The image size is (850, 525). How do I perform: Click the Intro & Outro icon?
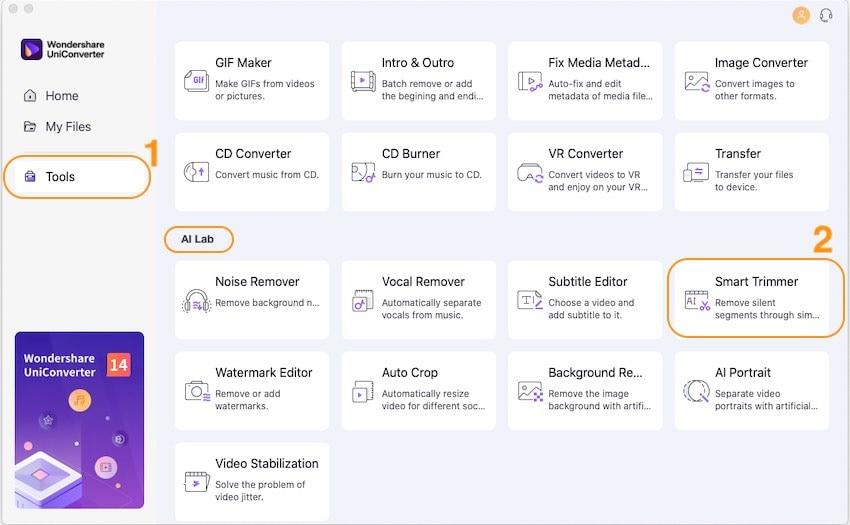pyautogui.click(x=363, y=81)
